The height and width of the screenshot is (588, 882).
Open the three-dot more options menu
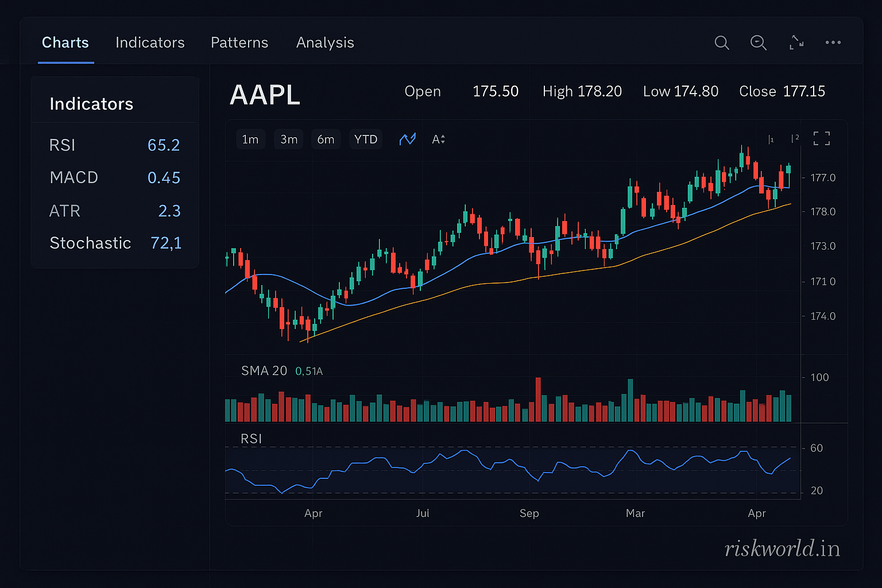coord(833,42)
